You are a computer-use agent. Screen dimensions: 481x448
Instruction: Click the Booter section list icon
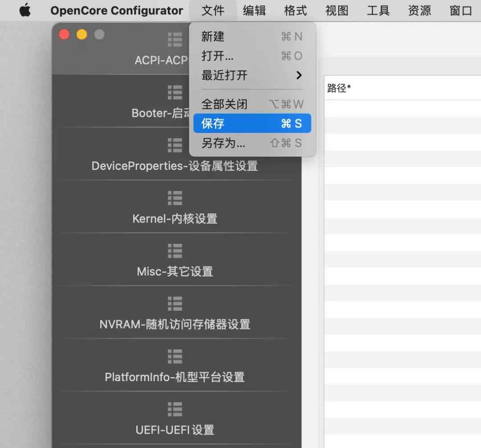tap(175, 92)
